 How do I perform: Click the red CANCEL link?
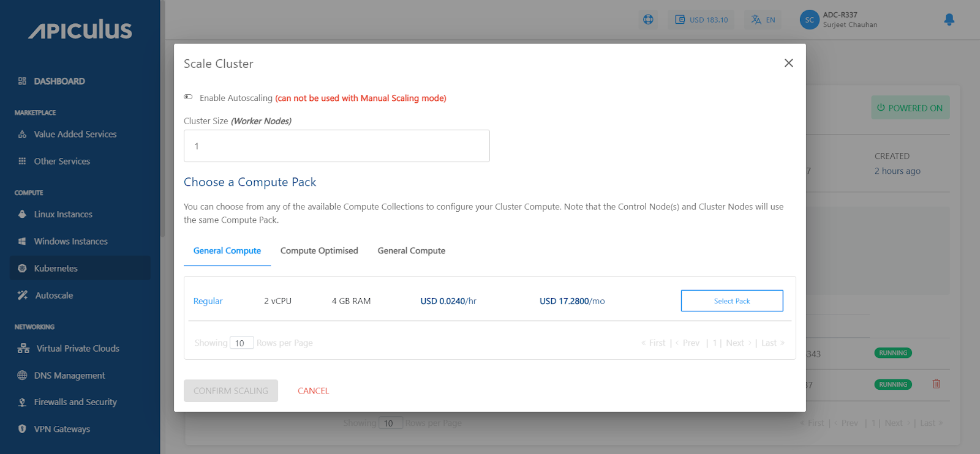point(313,391)
